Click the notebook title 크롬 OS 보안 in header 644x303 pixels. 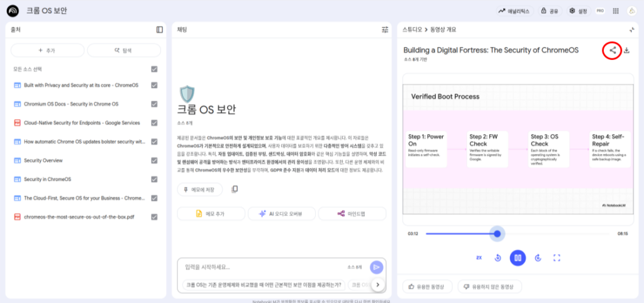47,11
